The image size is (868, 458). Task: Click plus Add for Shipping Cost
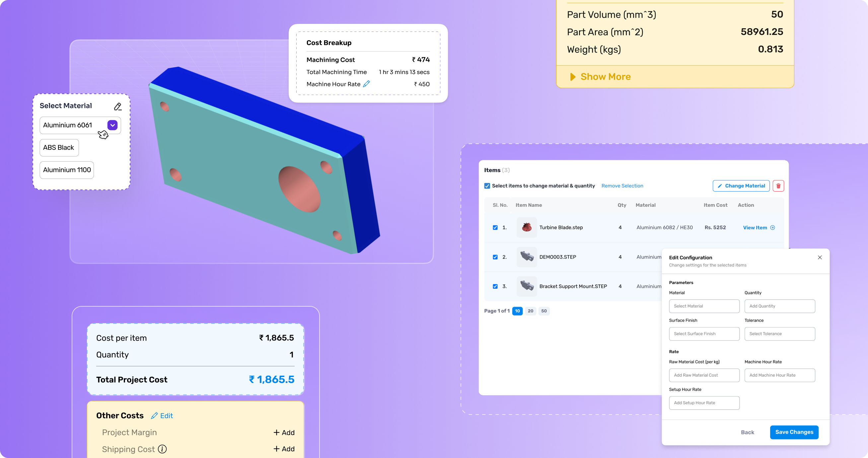(284, 449)
